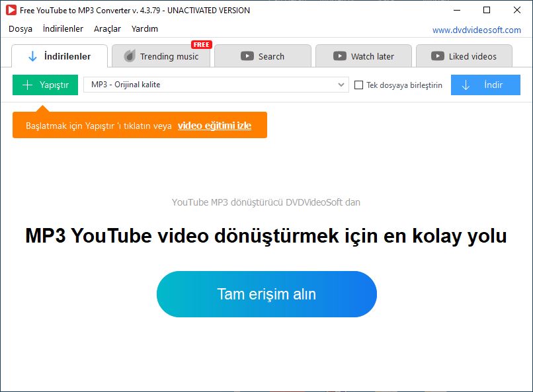Click the app logo icon in title bar
The width and height of the screenshot is (533, 392).
[x=11, y=10]
